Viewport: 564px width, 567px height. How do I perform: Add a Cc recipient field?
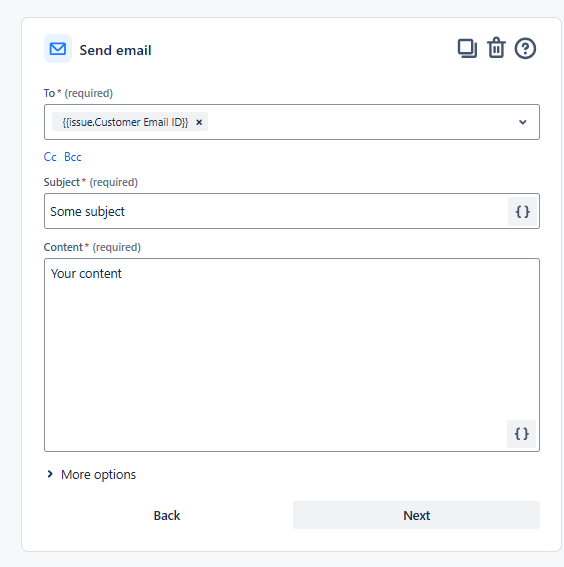point(50,157)
